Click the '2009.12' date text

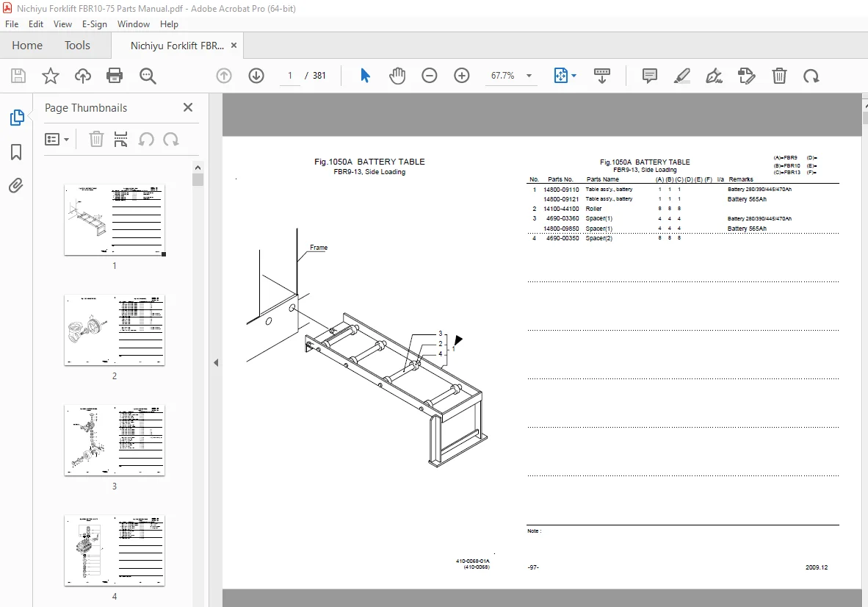point(817,567)
